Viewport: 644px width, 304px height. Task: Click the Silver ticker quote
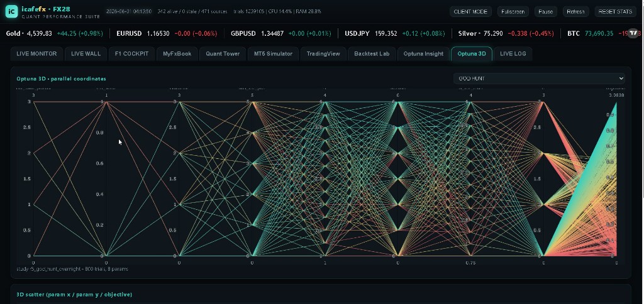tap(506, 34)
